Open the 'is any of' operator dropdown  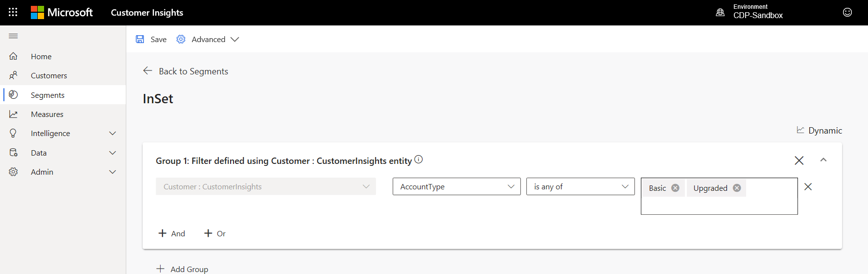coord(581,186)
